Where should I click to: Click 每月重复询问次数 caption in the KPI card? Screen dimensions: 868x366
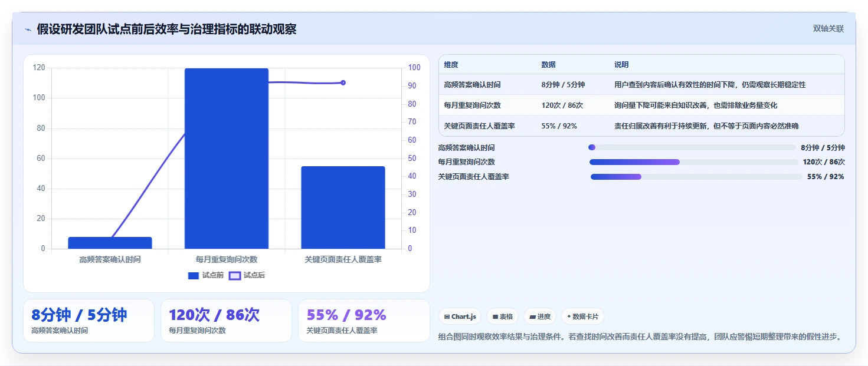[197, 331]
